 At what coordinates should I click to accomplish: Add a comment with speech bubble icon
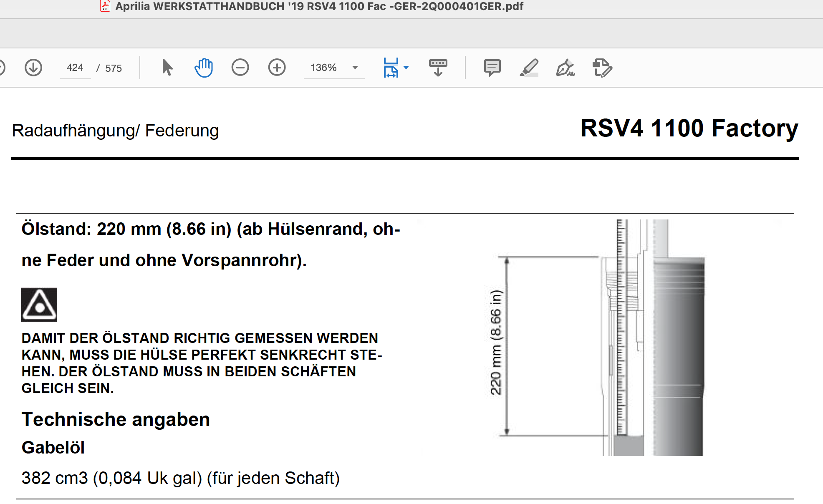(x=492, y=68)
